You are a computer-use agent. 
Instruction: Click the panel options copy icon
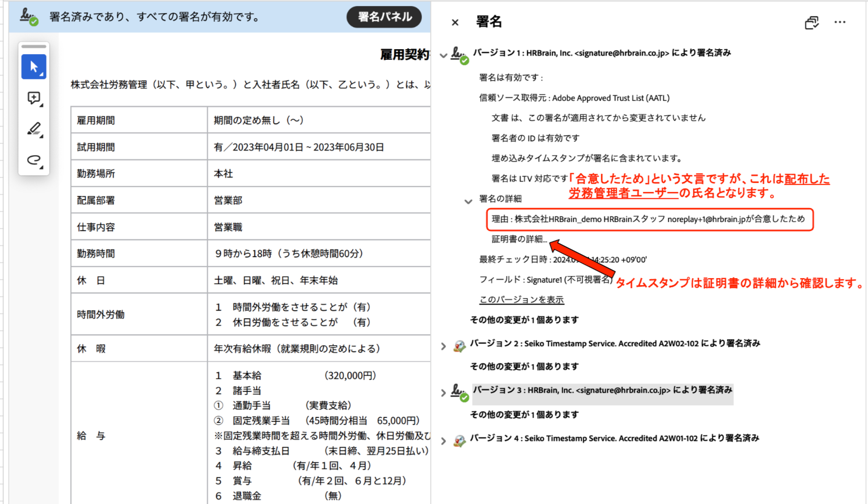812,22
